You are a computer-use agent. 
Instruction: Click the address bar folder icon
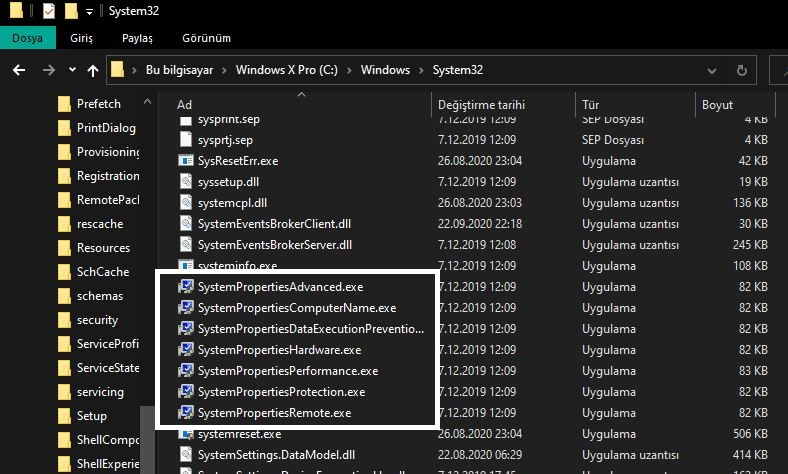pos(118,69)
